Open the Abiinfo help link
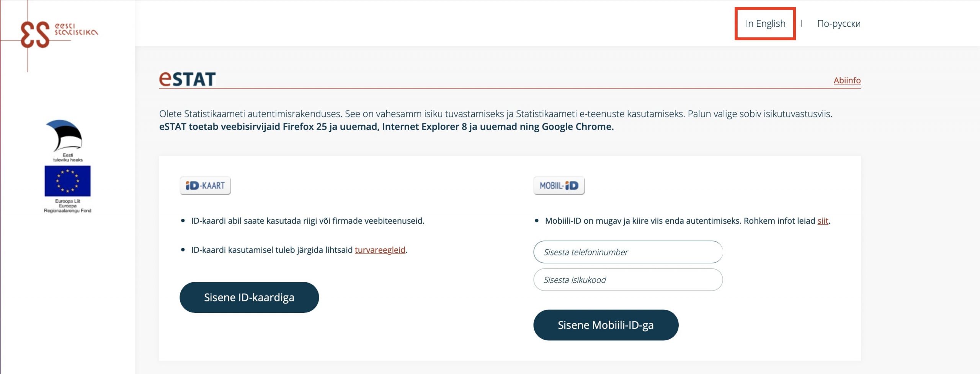This screenshot has height=374, width=980. (847, 80)
